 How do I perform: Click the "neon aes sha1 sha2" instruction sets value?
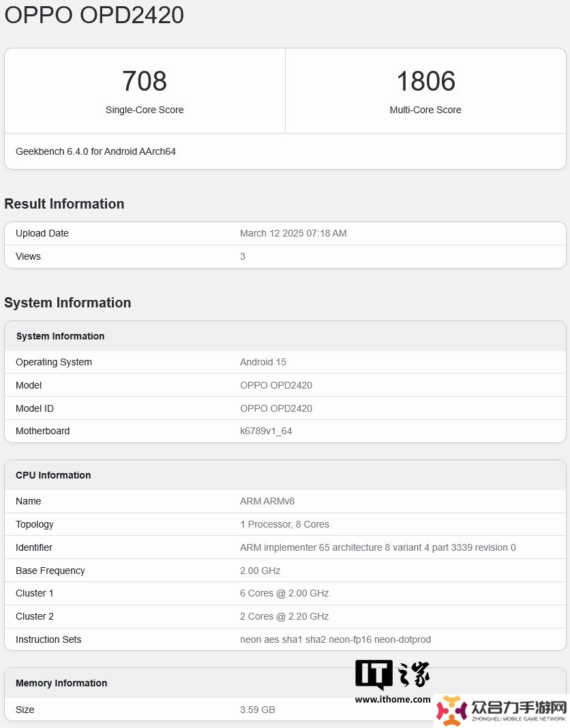tap(335, 639)
